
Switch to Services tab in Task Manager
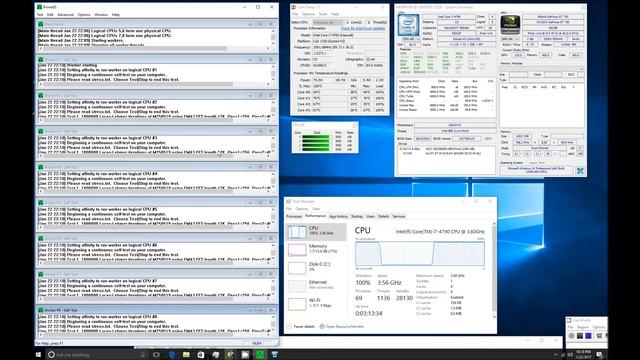pyautogui.click(x=399, y=216)
